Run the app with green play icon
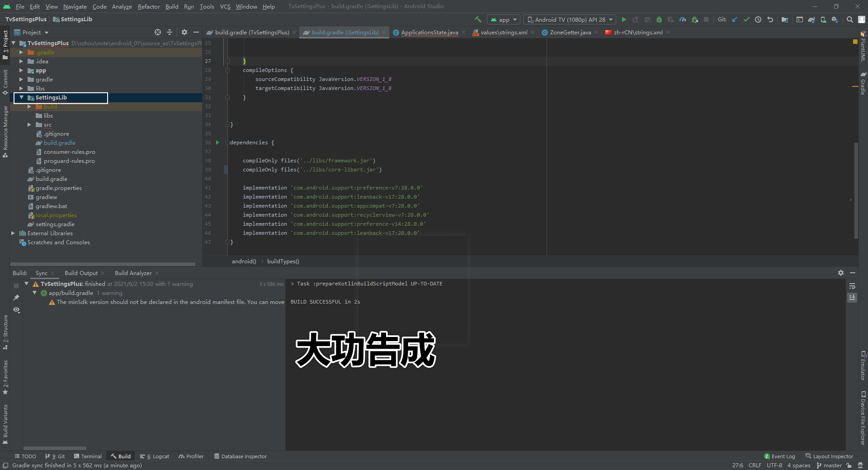 click(624, 19)
